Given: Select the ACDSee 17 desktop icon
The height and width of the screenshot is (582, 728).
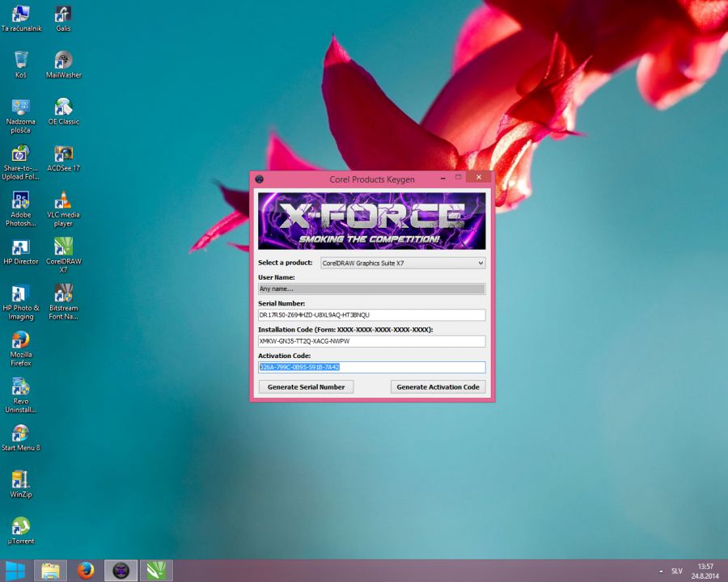Looking at the screenshot, I should pos(64,158).
